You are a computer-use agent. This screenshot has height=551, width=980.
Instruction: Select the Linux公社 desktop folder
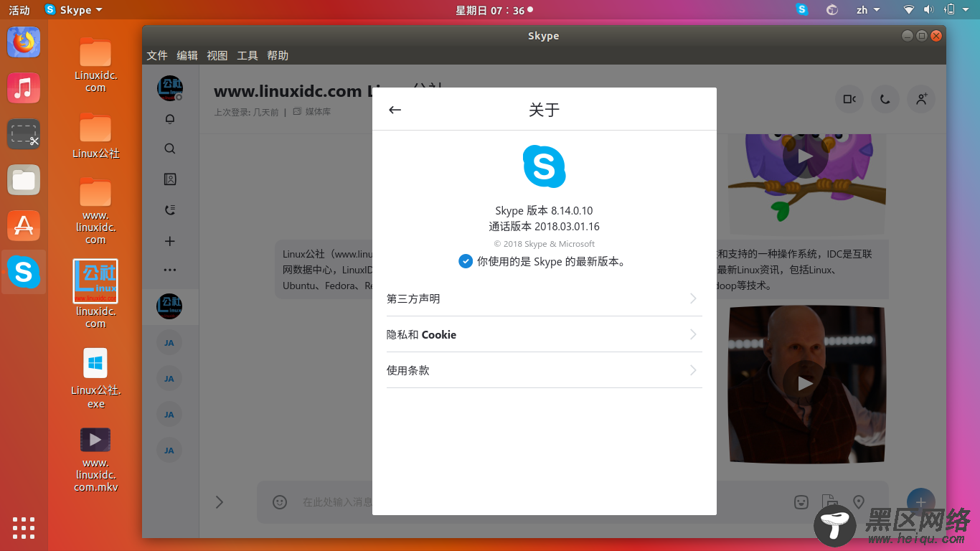tap(95, 136)
